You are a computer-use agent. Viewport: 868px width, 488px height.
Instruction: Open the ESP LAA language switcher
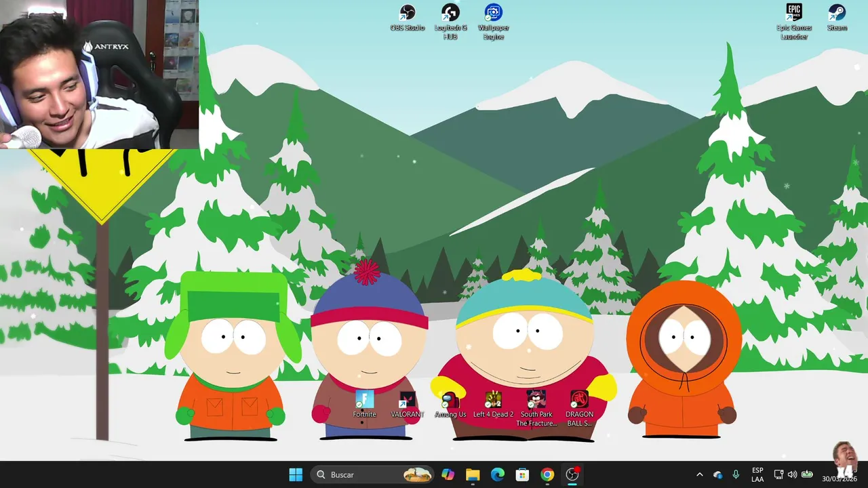tap(757, 474)
